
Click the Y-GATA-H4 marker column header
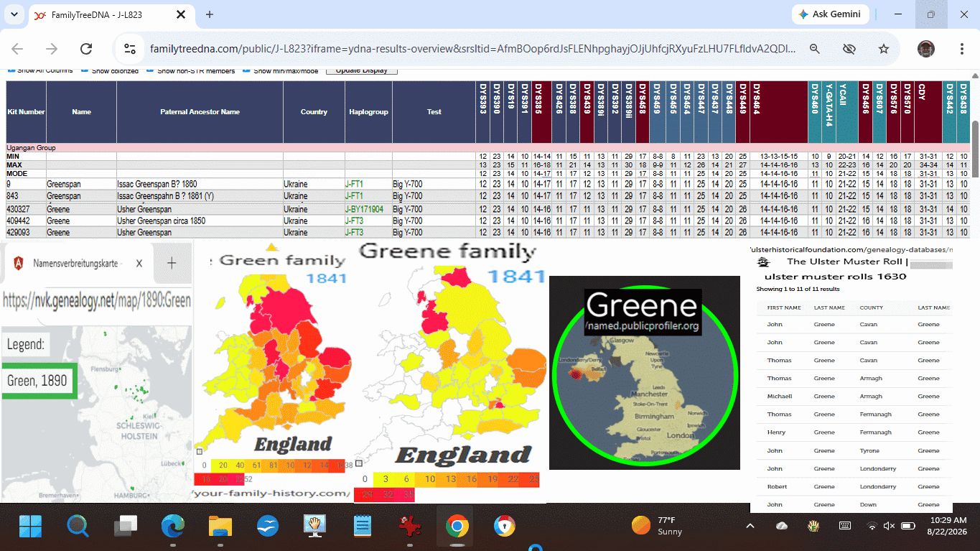point(829,112)
